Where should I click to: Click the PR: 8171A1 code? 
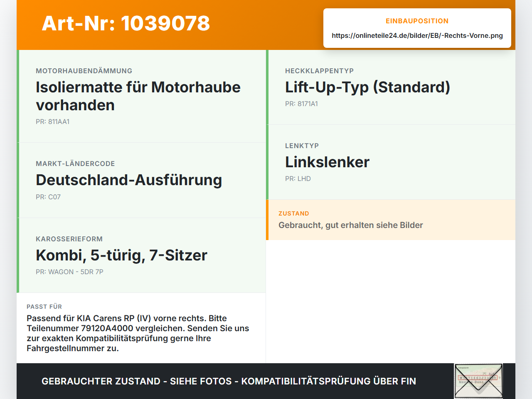click(x=301, y=104)
